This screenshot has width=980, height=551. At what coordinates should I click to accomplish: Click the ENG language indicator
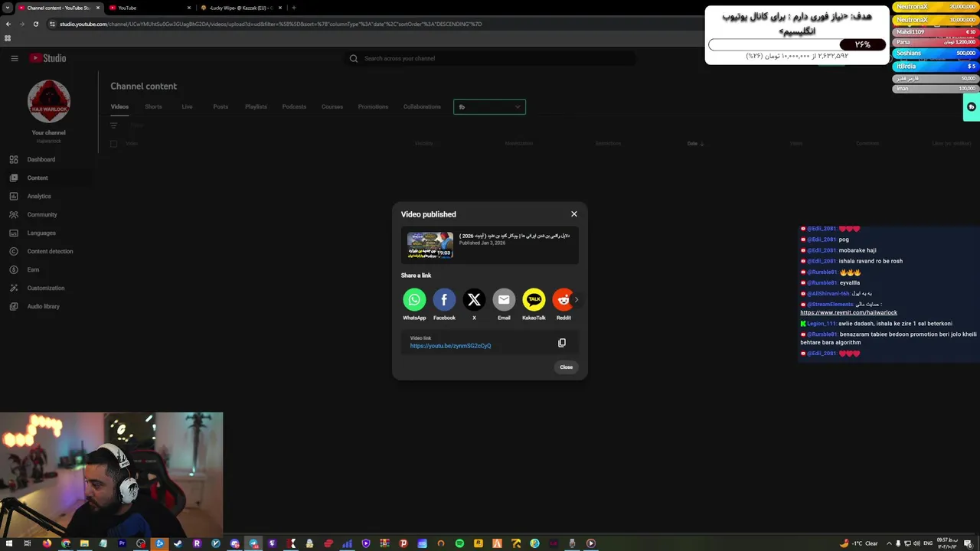coord(928,543)
